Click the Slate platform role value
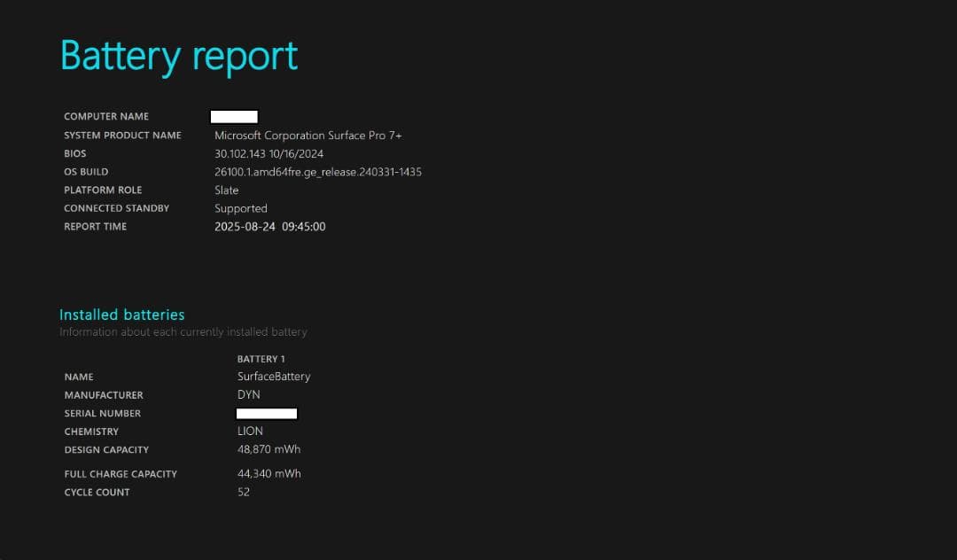The width and height of the screenshot is (957, 560). 226,191
